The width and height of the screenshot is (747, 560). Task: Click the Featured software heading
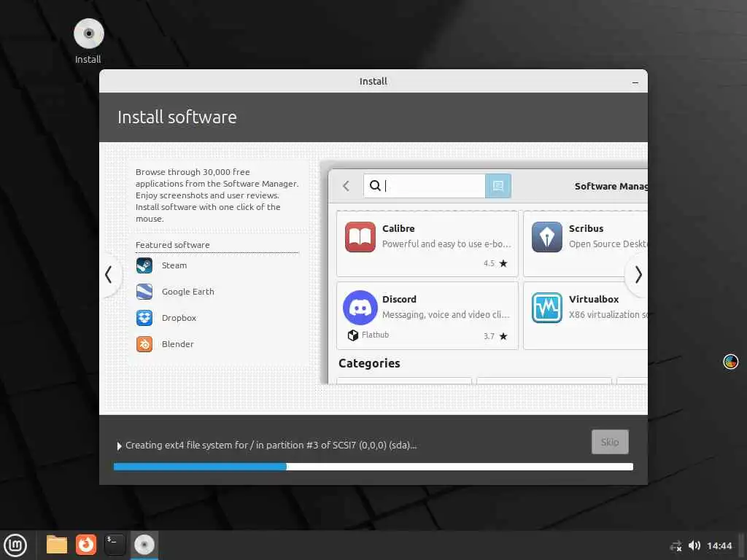pyautogui.click(x=172, y=245)
